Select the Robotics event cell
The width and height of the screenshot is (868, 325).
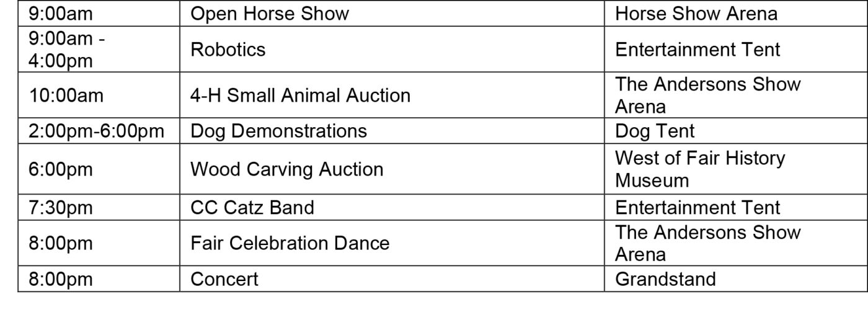click(228, 50)
